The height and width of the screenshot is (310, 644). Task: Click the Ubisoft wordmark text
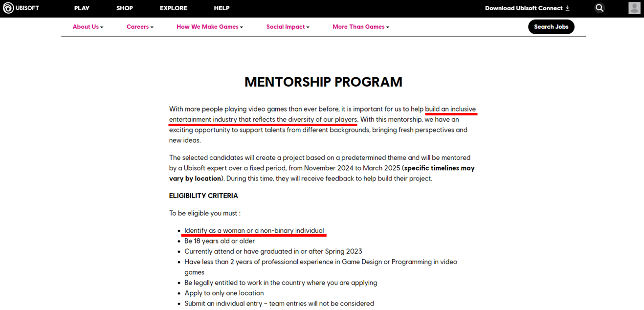tap(27, 8)
